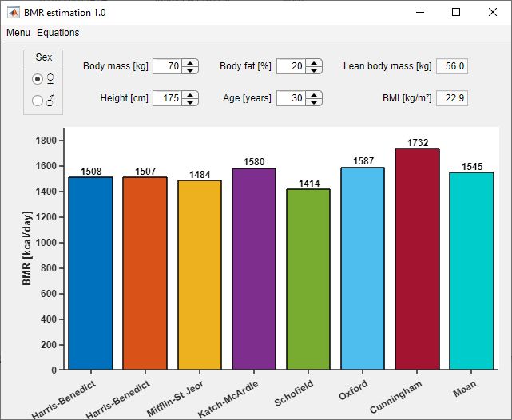Decrease height using spinner down arrow
This screenshot has width=512, height=420.
(x=190, y=102)
